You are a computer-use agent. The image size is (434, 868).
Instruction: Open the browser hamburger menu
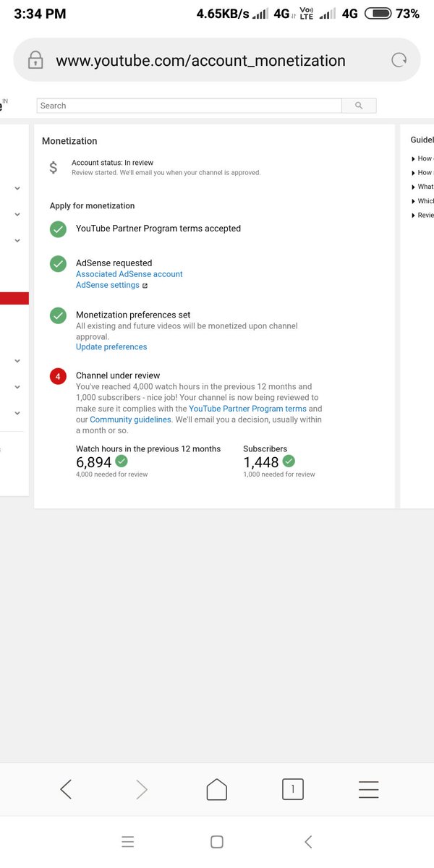coord(368,789)
